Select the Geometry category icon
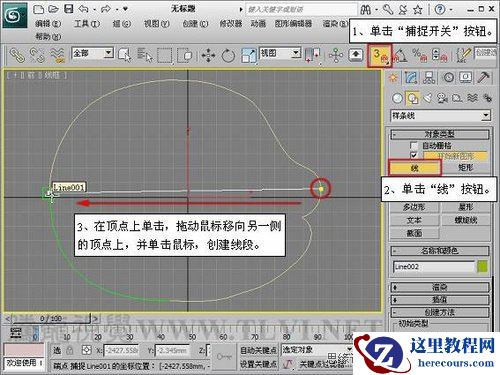The height and width of the screenshot is (375, 500). (x=397, y=98)
